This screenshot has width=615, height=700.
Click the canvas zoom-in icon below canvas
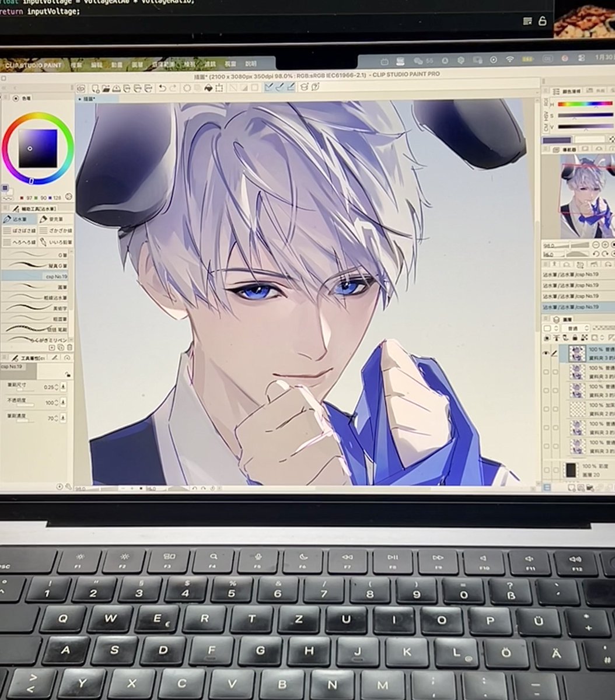point(132,488)
